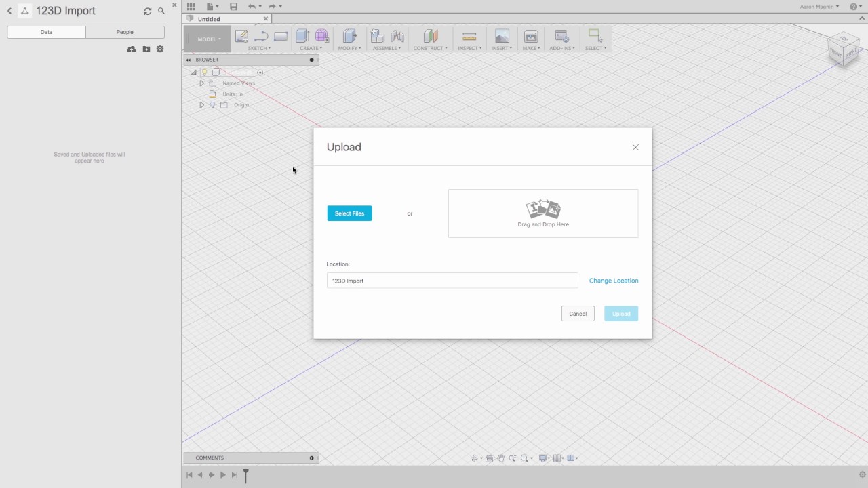
Task: Click the Change Location link
Action: pos(614,281)
